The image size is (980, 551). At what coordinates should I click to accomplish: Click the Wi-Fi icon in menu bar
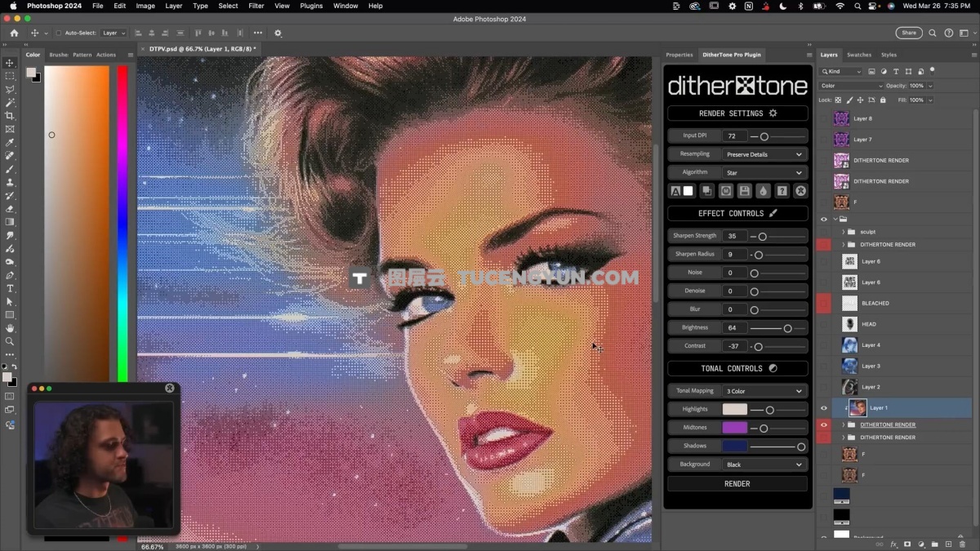coord(840,6)
